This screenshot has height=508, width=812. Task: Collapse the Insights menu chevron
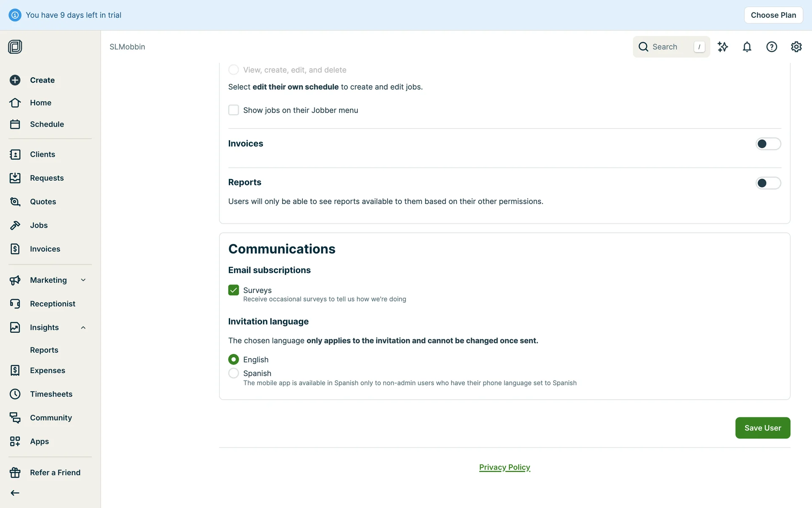83,328
